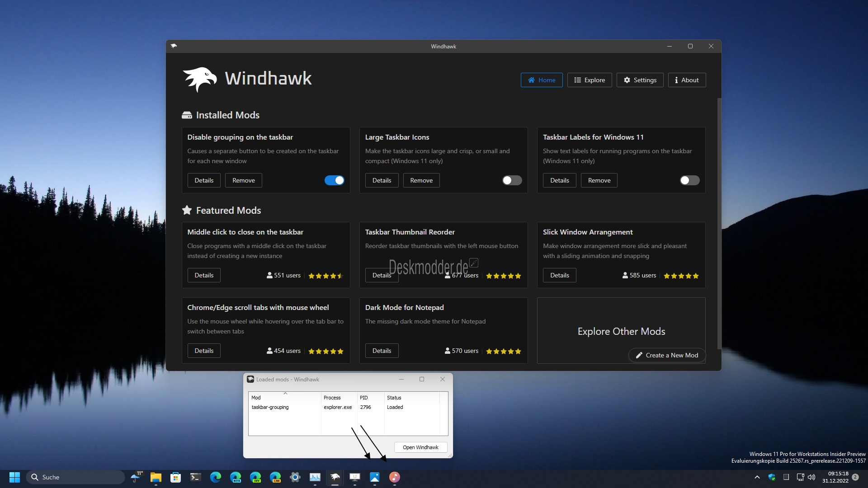Open the About tab
The height and width of the screenshot is (488, 868).
[687, 80]
